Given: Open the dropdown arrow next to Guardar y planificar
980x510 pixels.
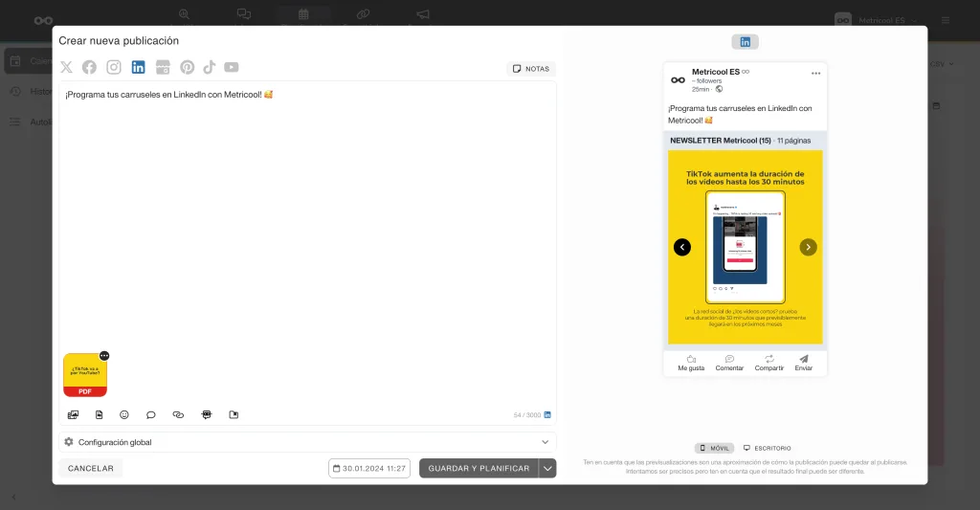Looking at the screenshot, I should (547, 468).
